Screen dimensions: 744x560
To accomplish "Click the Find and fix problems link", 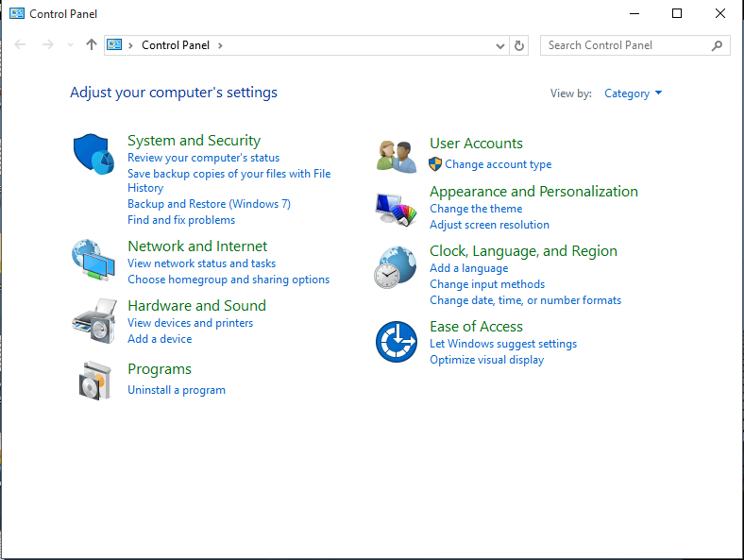I will pyautogui.click(x=181, y=220).
